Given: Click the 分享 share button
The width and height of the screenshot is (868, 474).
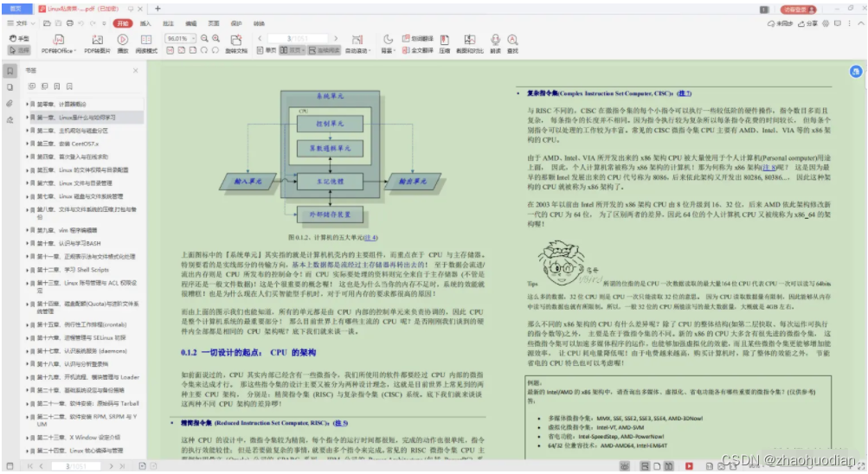Looking at the screenshot, I should (807, 23).
